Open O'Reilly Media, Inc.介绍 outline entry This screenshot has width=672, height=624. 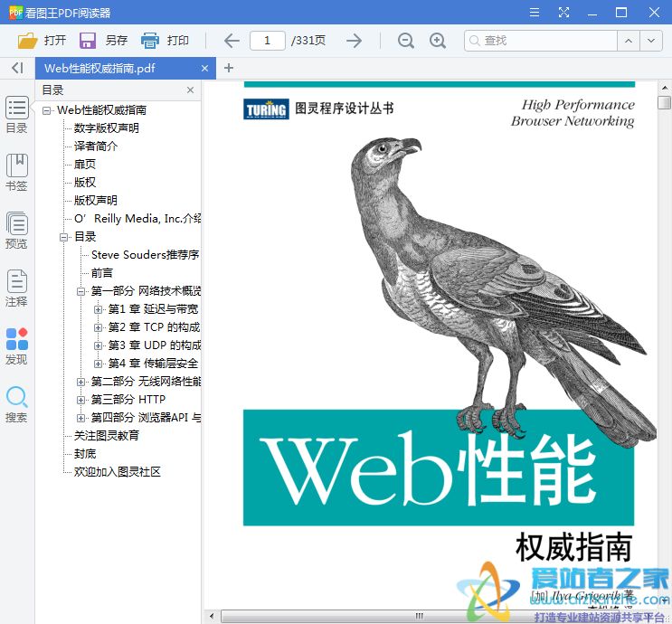tap(137, 219)
